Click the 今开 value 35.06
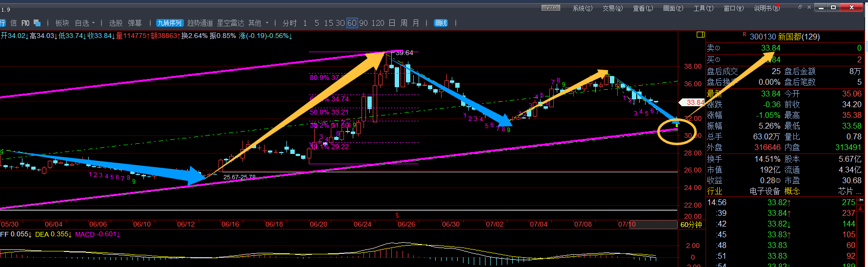The width and height of the screenshot is (868, 267). (852, 94)
